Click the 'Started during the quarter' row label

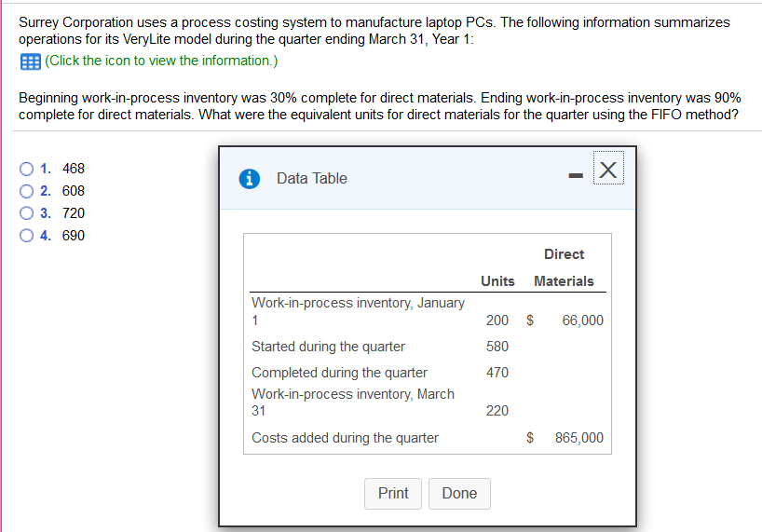[x=328, y=347]
